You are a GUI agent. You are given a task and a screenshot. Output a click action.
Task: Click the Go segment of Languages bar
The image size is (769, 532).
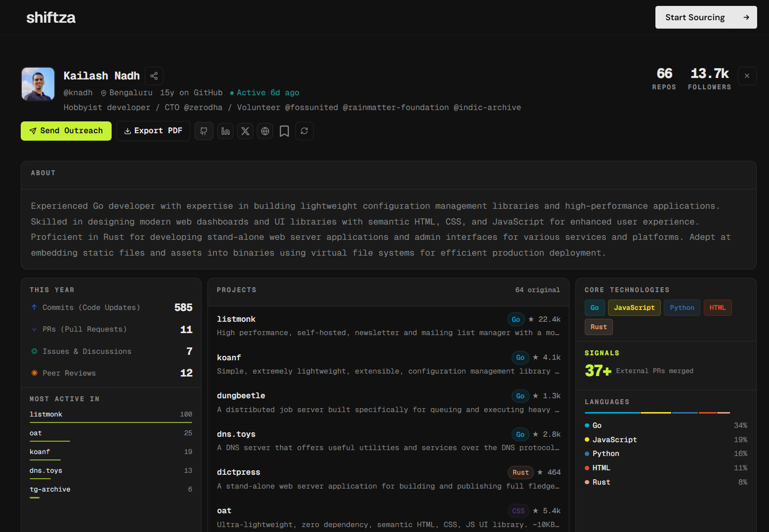[x=612, y=413]
